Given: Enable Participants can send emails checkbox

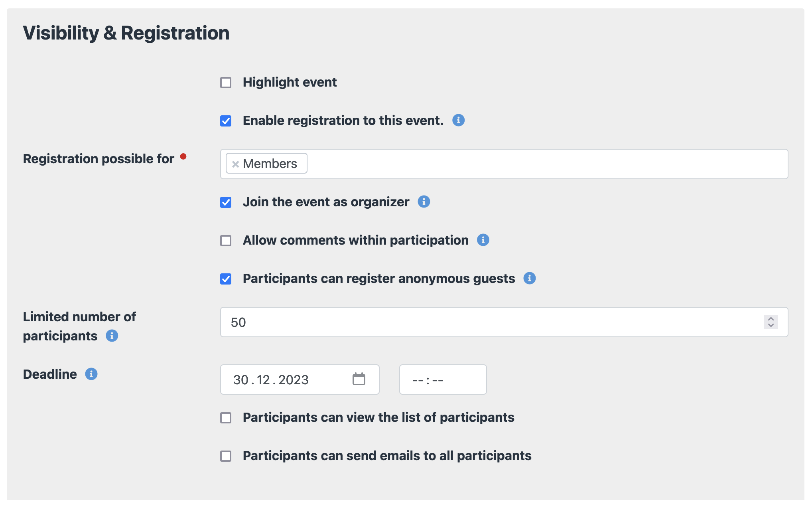Looking at the screenshot, I should 226,456.
